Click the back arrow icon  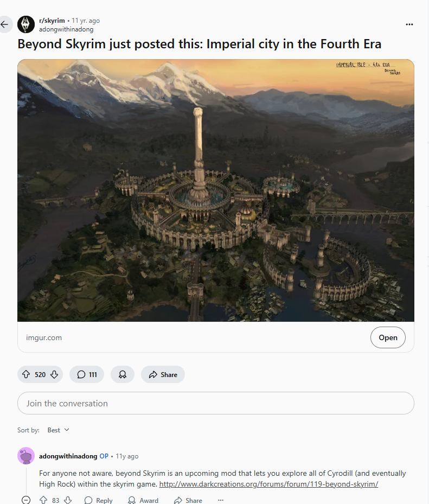tap(4, 24)
